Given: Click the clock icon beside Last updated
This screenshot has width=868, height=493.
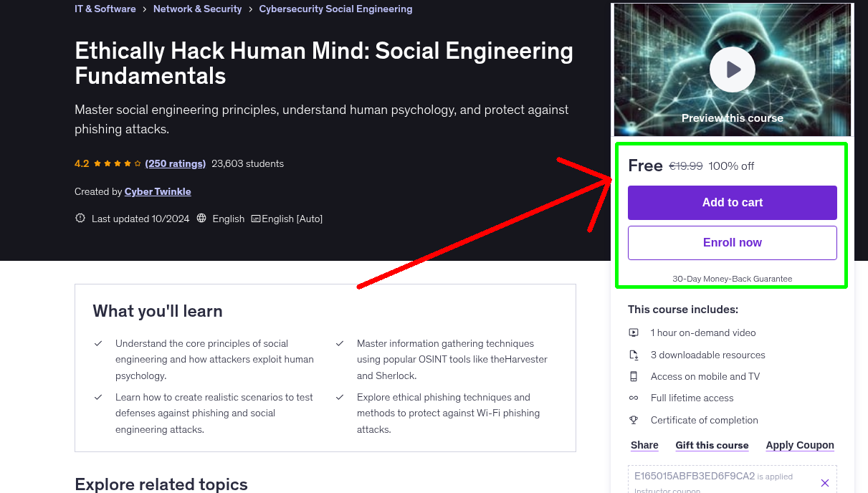Looking at the screenshot, I should 80,218.
